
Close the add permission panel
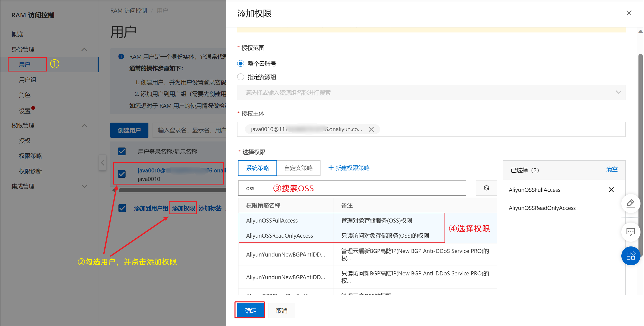629,13
